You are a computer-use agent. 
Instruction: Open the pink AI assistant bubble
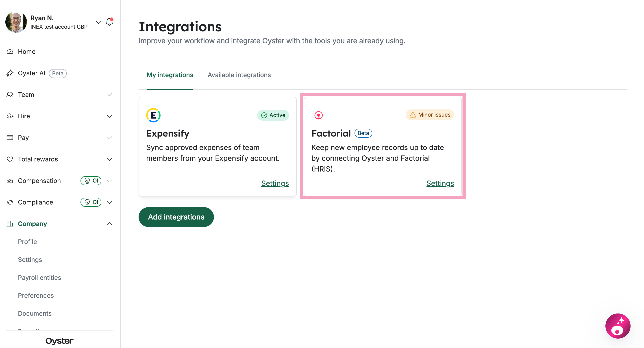[618, 326]
